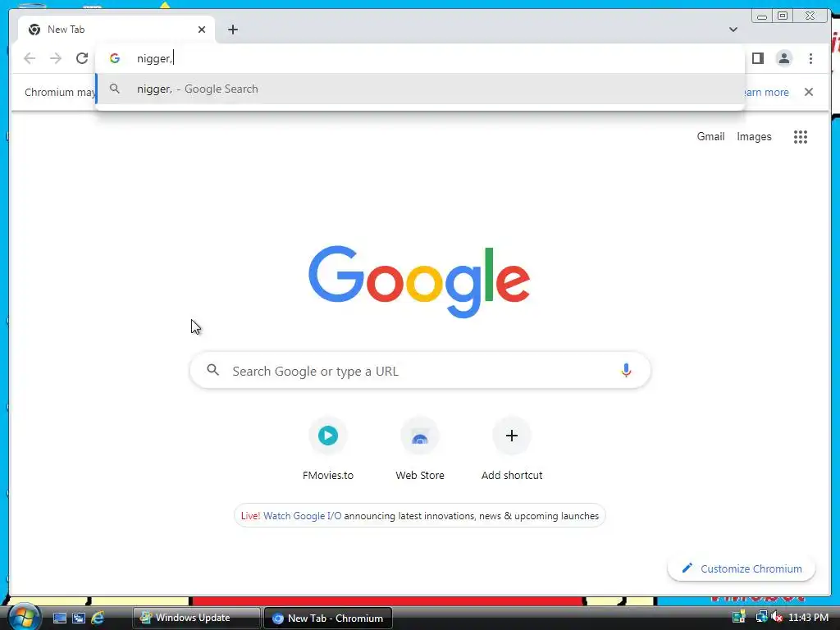
Task: Open the Web Store shortcut
Action: pos(420,449)
